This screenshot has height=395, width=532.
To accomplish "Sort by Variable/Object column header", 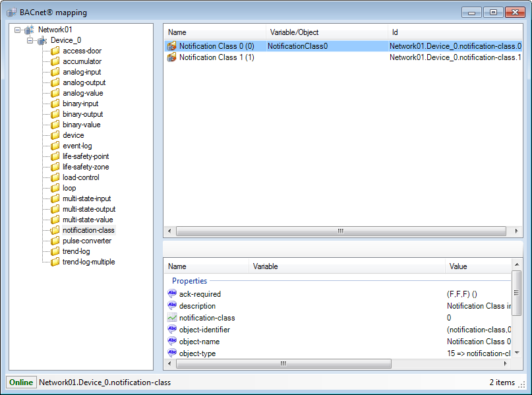I will (294, 32).
